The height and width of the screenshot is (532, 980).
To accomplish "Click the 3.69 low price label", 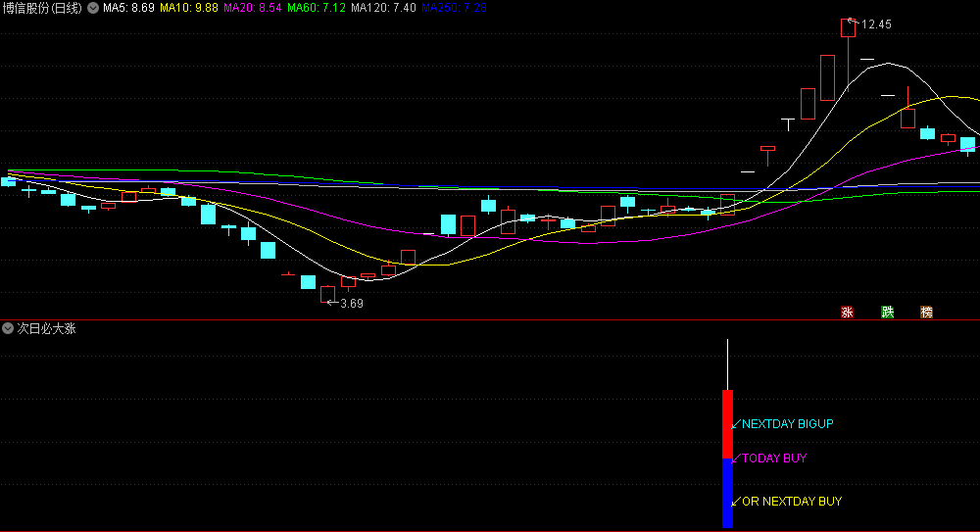I will 352,303.
